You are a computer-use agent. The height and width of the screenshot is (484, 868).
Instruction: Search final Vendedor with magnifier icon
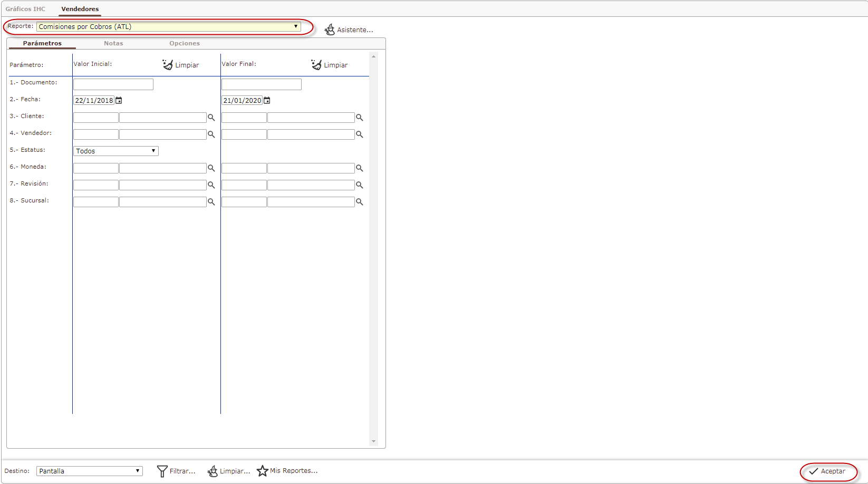[359, 134]
